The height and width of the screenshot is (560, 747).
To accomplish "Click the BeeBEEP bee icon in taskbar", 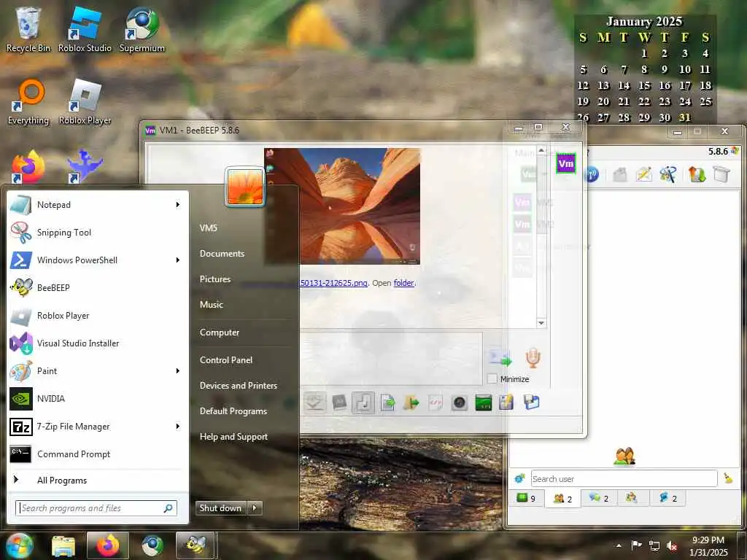I will point(196,545).
